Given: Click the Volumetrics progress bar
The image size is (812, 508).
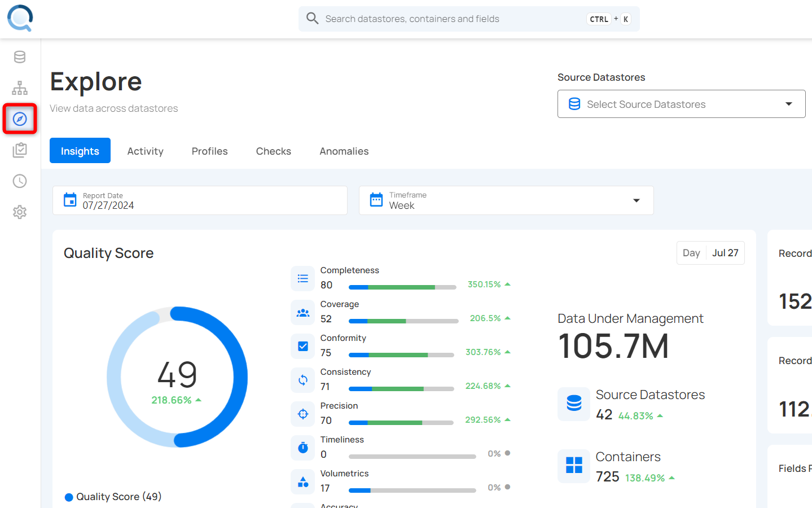Looking at the screenshot, I should click(412, 491).
